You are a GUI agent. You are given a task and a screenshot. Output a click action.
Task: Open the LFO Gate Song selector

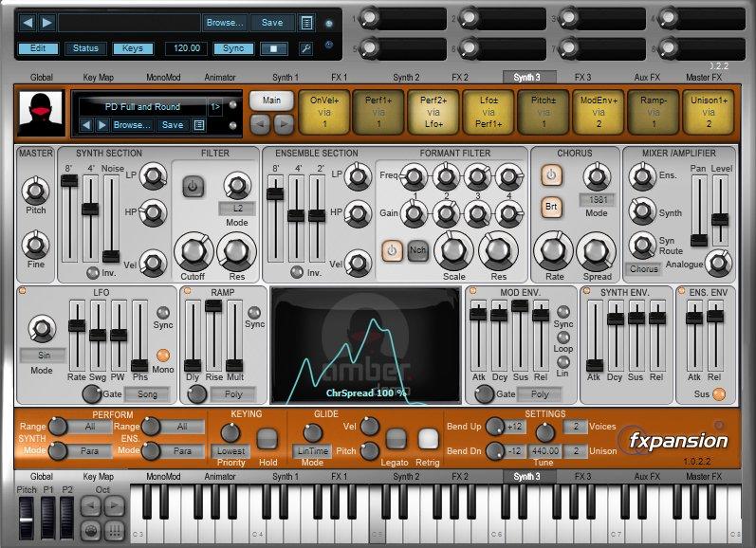coord(147,394)
